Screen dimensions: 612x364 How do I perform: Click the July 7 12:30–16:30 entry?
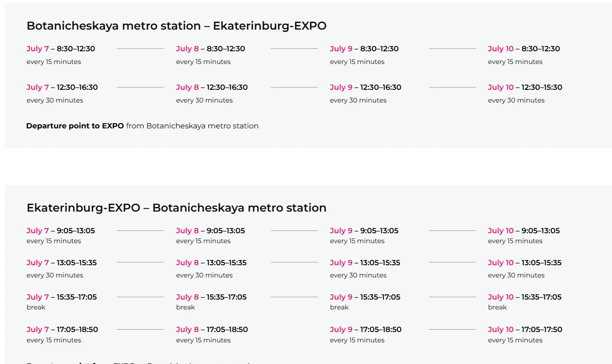click(x=62, y=87)
